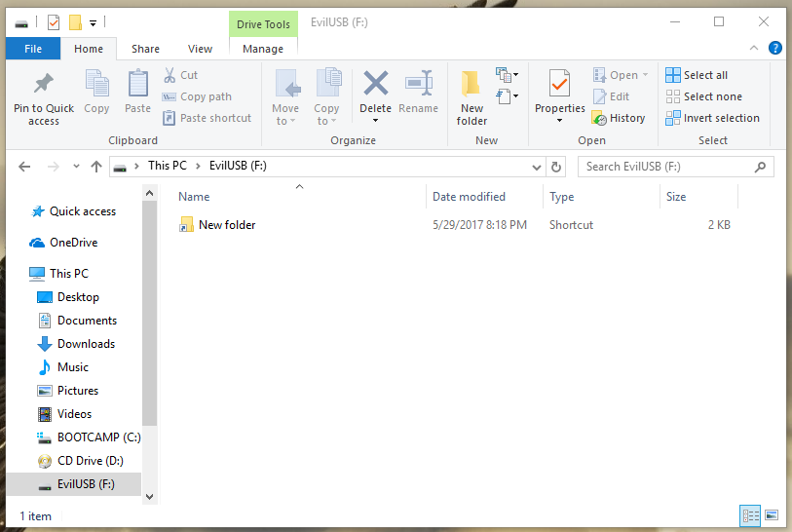The image size is (792, 532).
Task: Sort by the Size column
Action: point(676,197)
